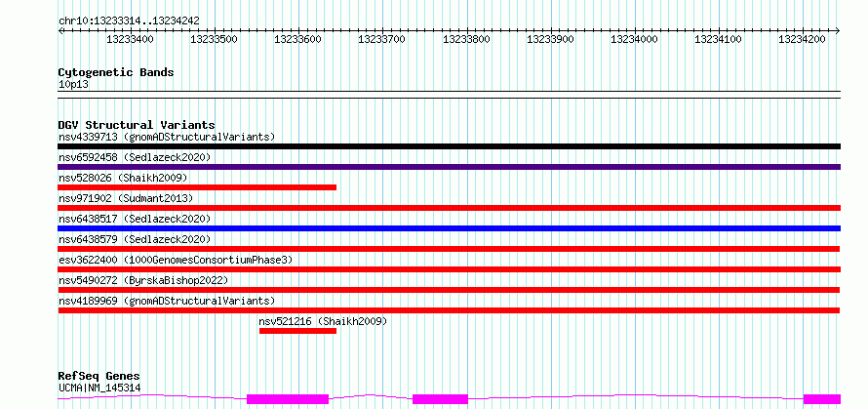Open nsv4189969 (gnomADStructuralVariants) label
The height and width of the screenshot is (409, 868).
click(167, 301)
